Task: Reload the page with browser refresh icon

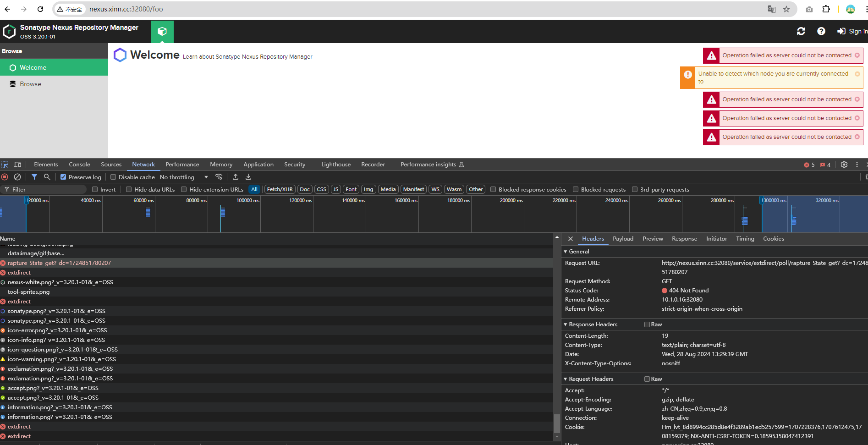Action: (40, 9)
